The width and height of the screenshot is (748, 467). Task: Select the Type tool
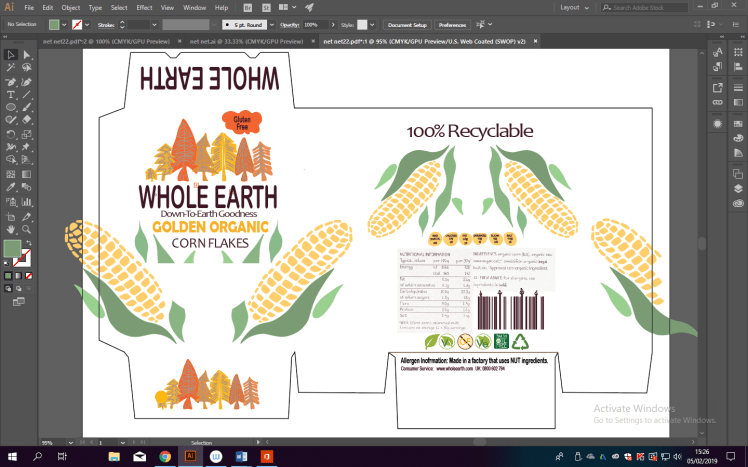(10, 95)
